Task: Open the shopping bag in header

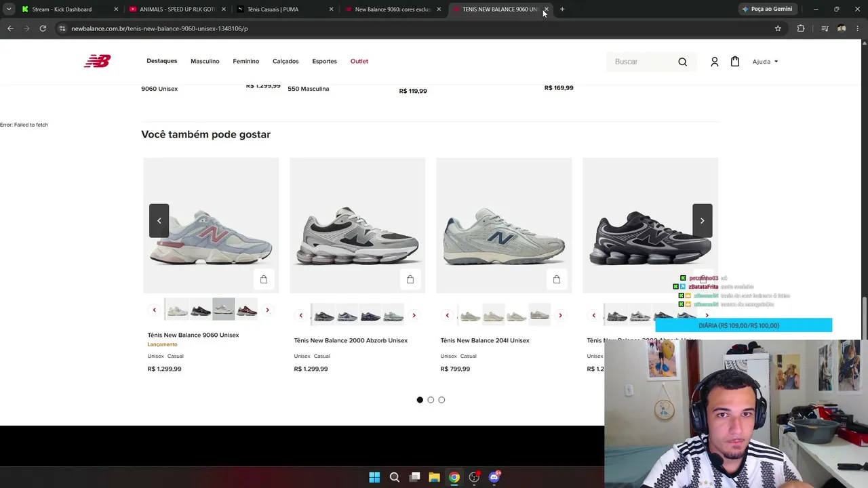Action: point(734,62)
